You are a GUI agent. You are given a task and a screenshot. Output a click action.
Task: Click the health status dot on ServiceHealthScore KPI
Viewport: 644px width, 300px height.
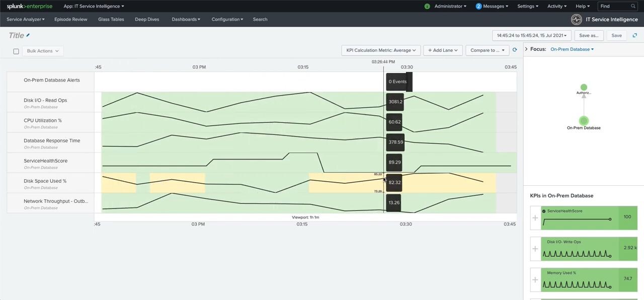pos(544,211)
